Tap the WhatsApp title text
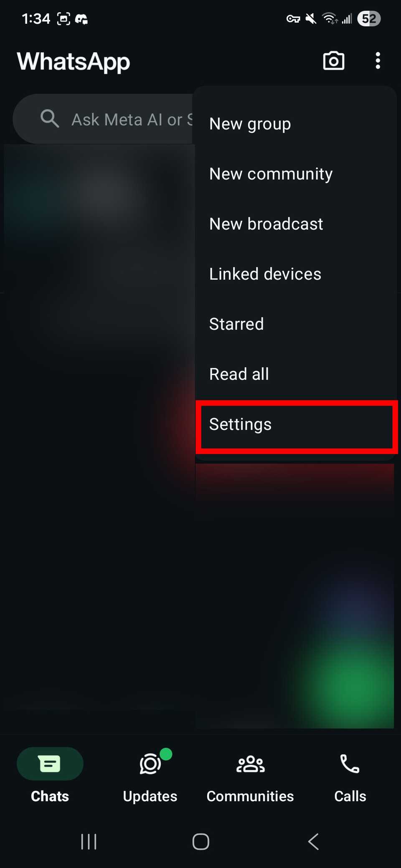This screenshot has height=868, width=401. click(74, 62)
